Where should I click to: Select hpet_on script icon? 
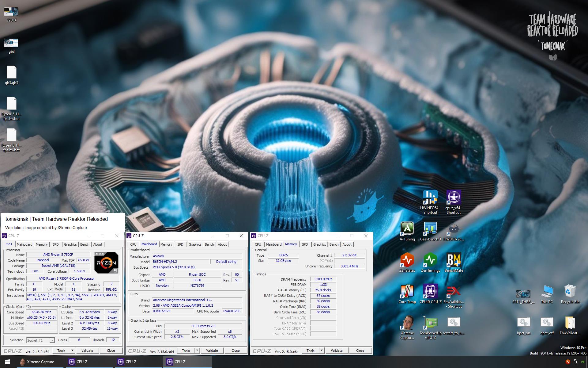tap(523, 325)
